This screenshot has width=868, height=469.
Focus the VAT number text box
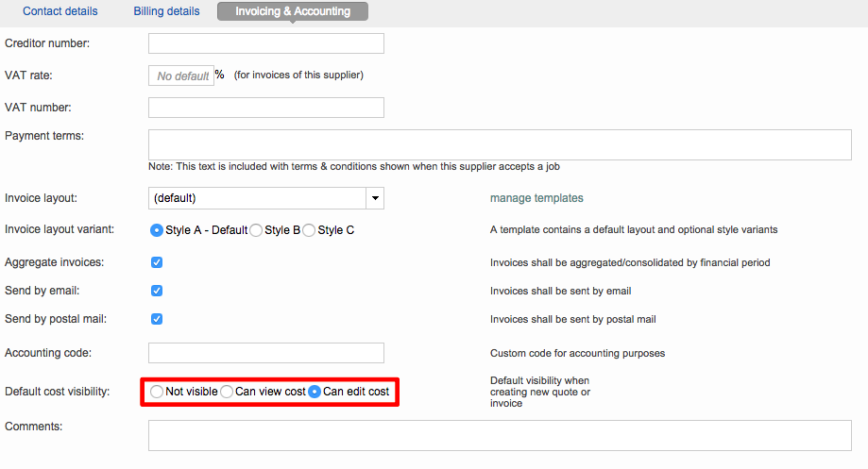point(266,108)
